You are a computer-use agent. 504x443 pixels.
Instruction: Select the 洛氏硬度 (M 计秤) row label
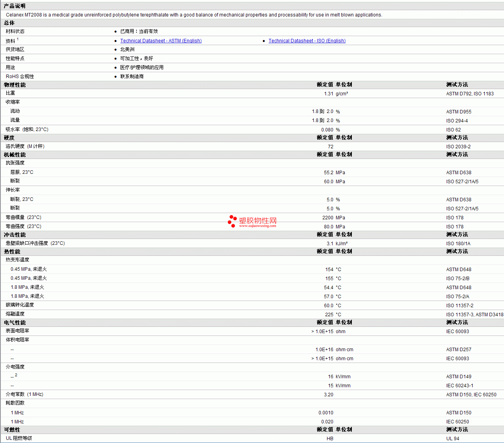click(25, 146)
